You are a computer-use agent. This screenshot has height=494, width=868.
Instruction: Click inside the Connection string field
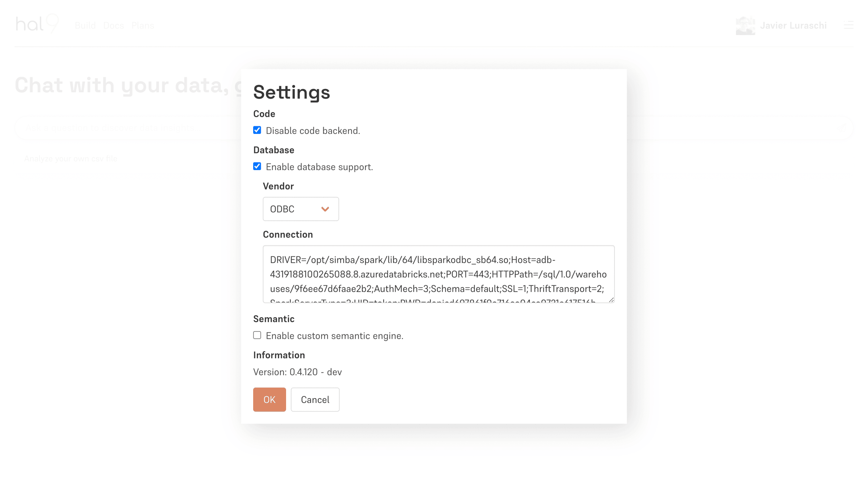point(439,274)
